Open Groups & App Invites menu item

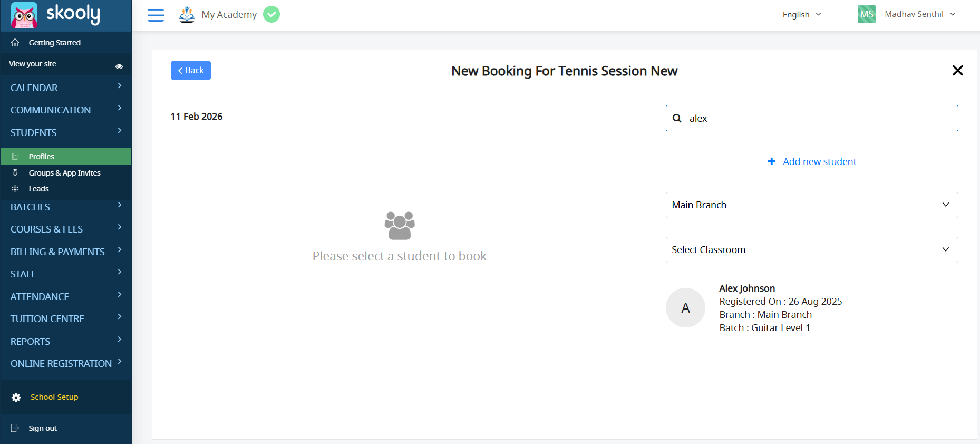[x=64, y=173]
